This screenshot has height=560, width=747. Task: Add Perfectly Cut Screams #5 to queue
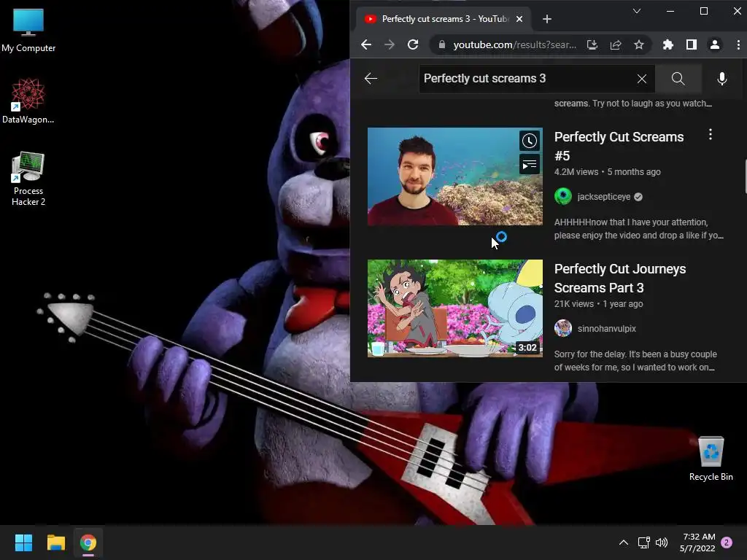tap(530, 165)
